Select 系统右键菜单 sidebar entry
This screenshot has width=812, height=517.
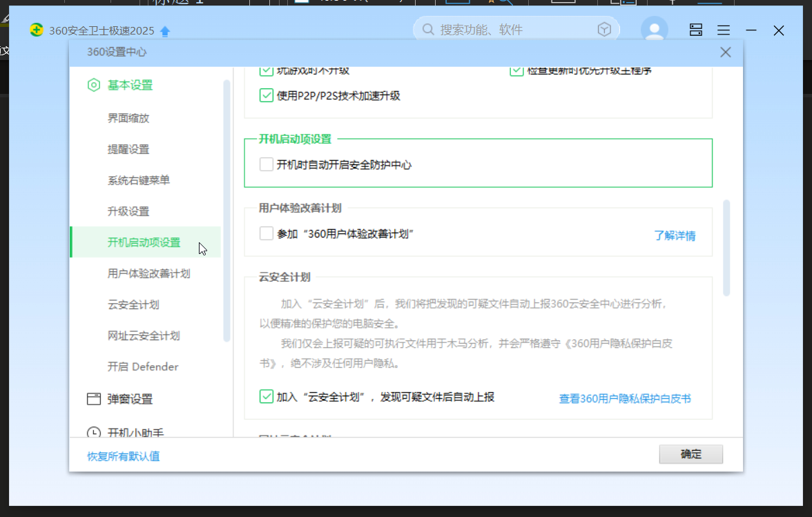(x=138, y=180)
